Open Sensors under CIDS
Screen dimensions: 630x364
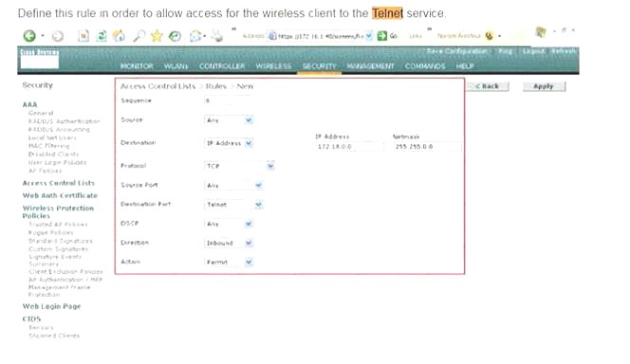pyautogui.click(x=41, y=327)
